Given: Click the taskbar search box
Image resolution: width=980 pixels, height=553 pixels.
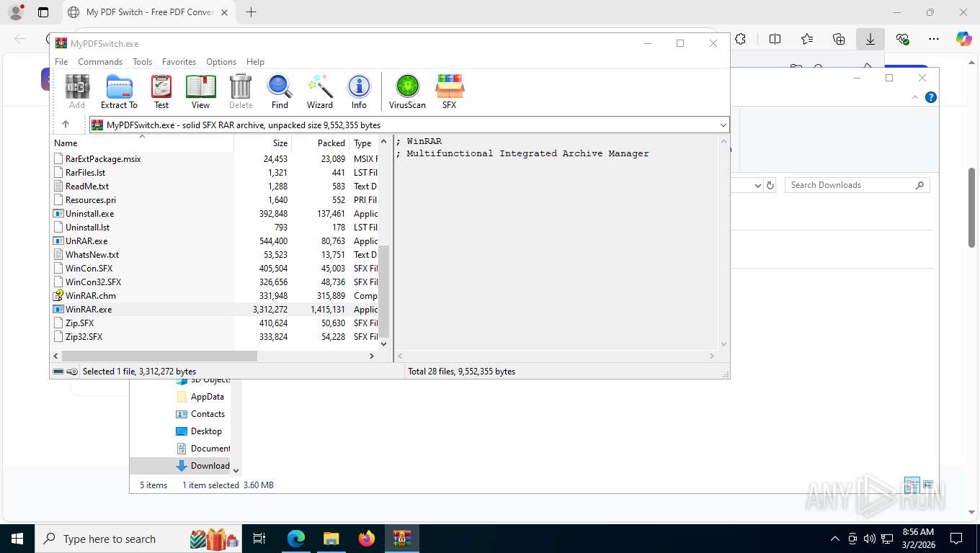Looking at the screenshot, I should click(x=138, y=539).
